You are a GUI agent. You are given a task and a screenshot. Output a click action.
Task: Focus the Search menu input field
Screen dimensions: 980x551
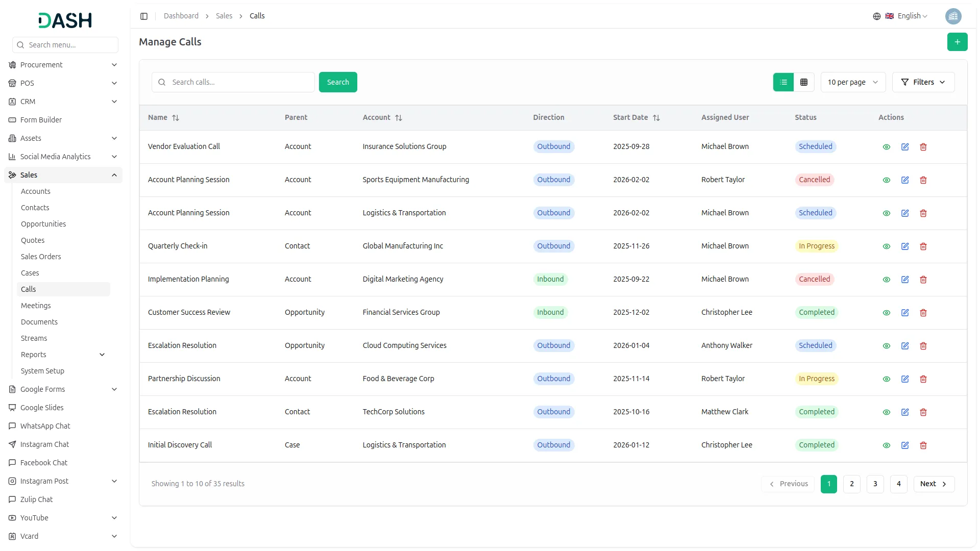65,45
